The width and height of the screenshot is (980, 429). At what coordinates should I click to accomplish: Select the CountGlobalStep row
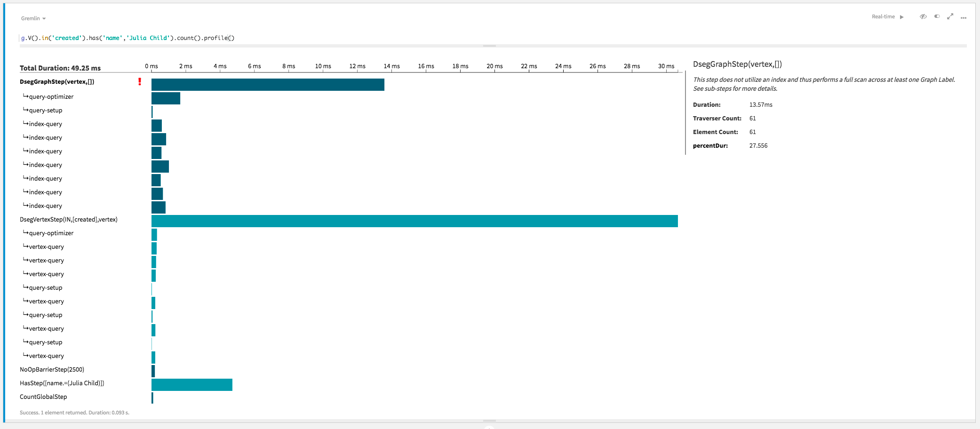43,397
